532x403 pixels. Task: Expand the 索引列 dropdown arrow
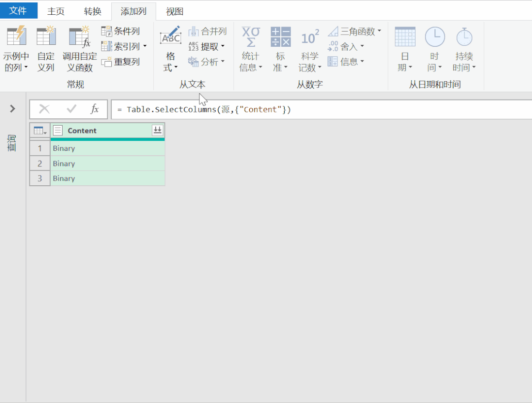coord(145,46)
